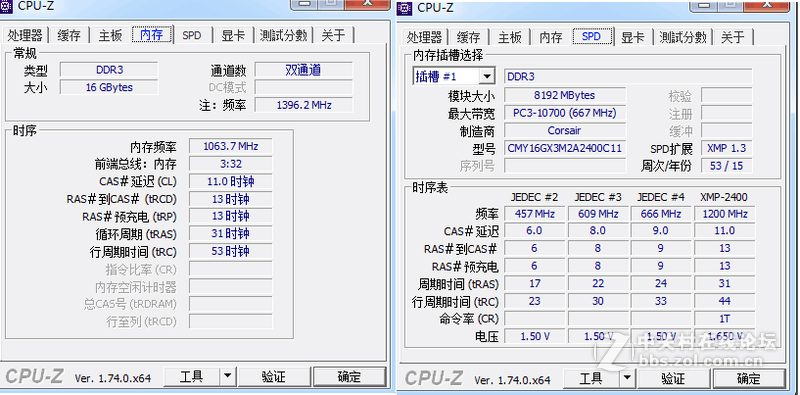Click the 8192 MBytes module size field
The height and width of the screenshot is (395, 800).
[565, 95]
